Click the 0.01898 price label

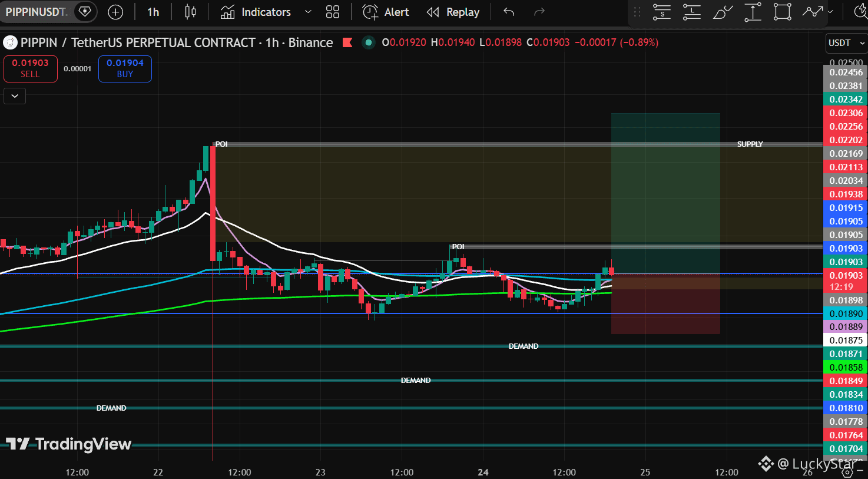point(846,300)
